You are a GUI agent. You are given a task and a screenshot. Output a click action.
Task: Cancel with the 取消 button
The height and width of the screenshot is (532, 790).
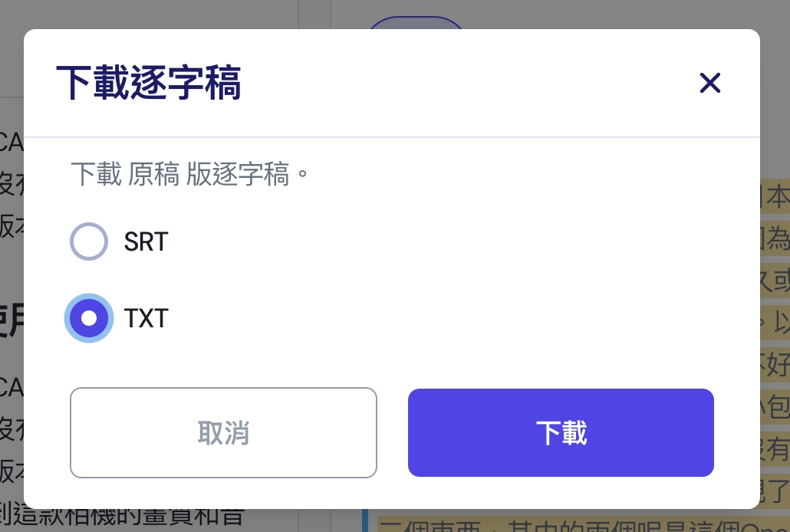click(x=223, y=432)
